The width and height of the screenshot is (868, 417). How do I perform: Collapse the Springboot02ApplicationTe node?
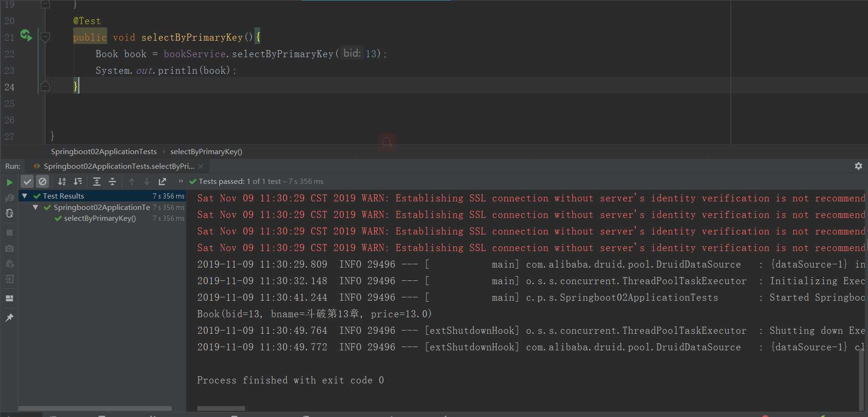(x=35, y=207)
